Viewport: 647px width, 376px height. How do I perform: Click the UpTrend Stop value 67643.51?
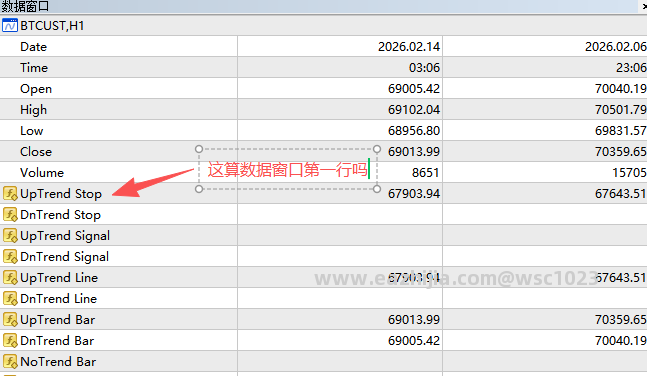click(621, 194)
